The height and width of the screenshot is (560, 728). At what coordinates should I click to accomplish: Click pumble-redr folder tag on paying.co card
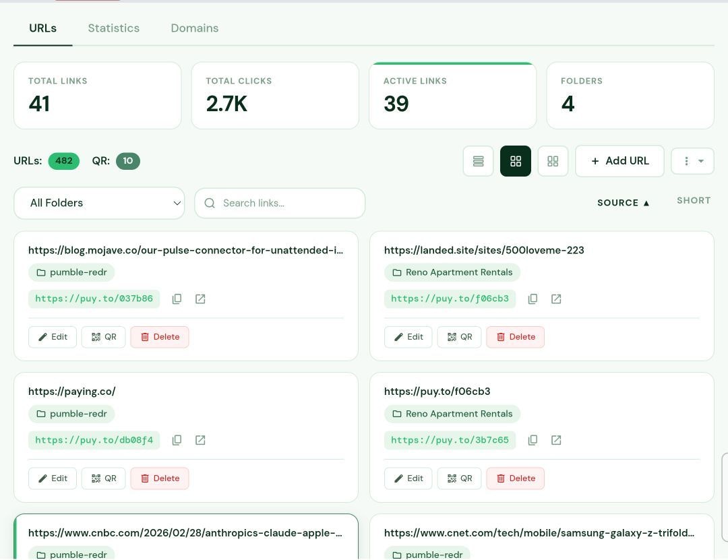[x=71, y=414]
